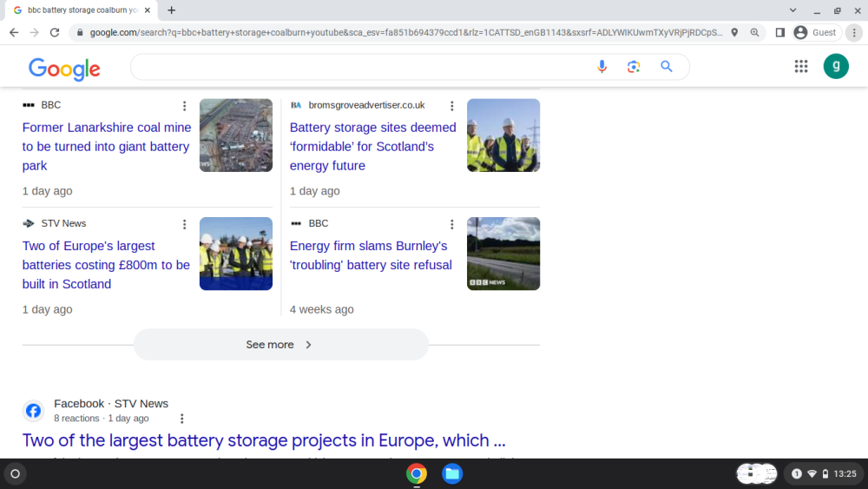This screenshot has height=489, width=868.
Task: Go back to the previous page
Action: 14,33
